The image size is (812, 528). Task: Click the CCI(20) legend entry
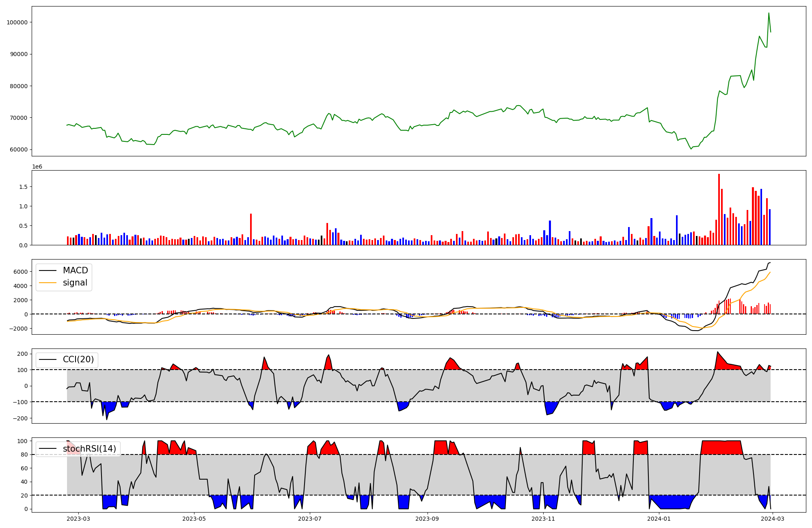tap(78, 359)
